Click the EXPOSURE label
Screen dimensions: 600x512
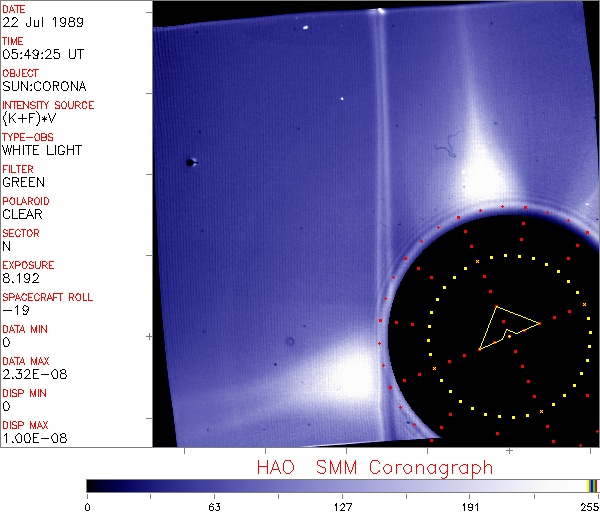pyautogui.click(x=28, y=265)
